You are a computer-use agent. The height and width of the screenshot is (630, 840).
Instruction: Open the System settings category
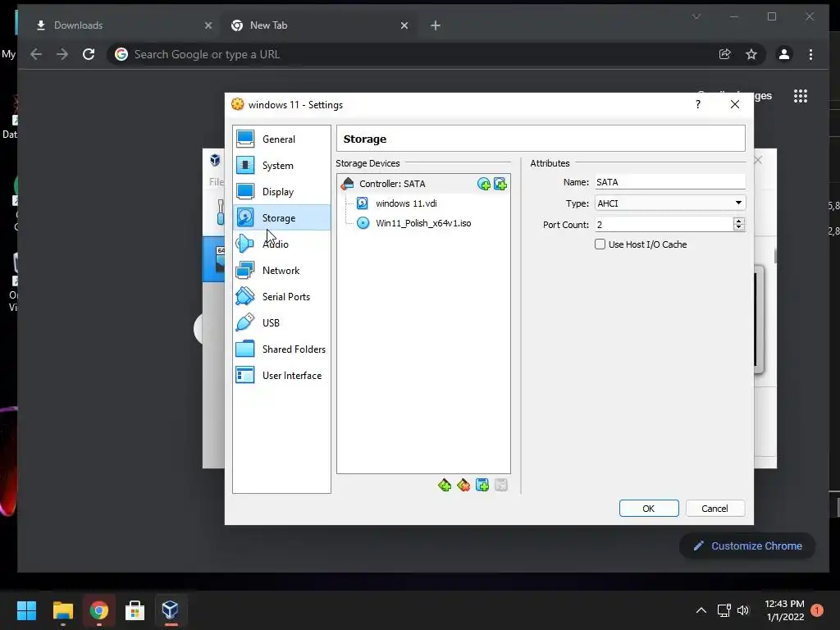(x=281, y=166)
